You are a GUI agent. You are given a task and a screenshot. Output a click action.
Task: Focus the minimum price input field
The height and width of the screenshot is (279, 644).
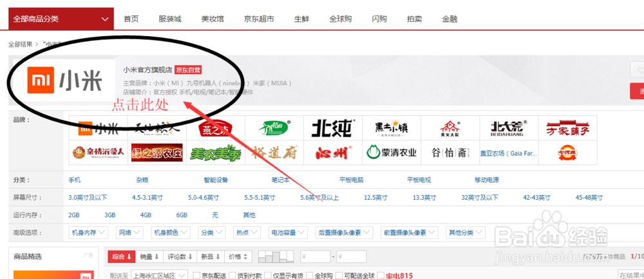pyautogui.click(x=315, y=257)
